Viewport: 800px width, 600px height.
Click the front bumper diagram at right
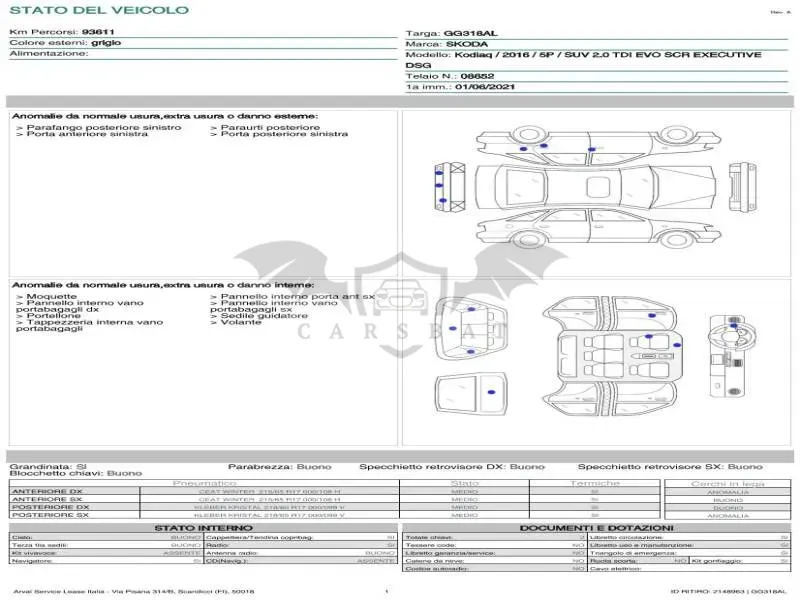742,187
